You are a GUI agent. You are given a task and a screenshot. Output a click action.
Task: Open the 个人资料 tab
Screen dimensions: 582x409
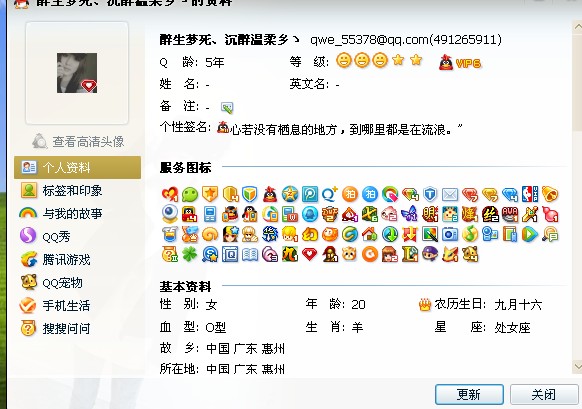(x=77, y=167)
